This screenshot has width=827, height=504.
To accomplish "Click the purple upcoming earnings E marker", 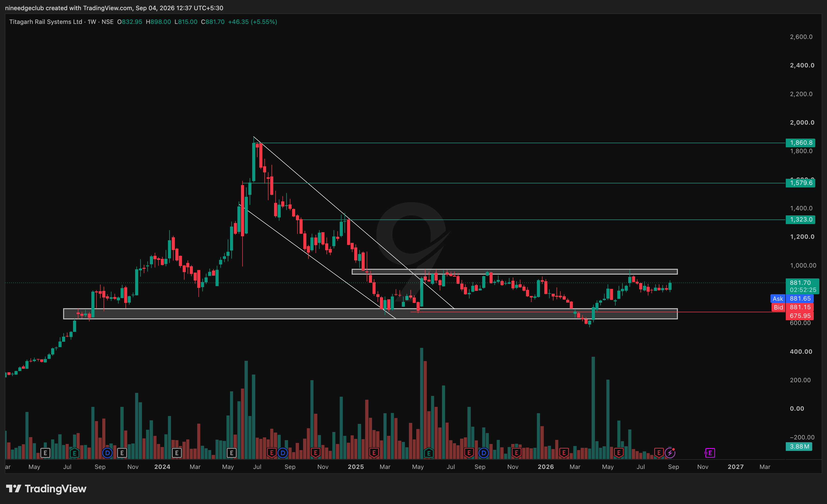I will (x=710, y=453).
